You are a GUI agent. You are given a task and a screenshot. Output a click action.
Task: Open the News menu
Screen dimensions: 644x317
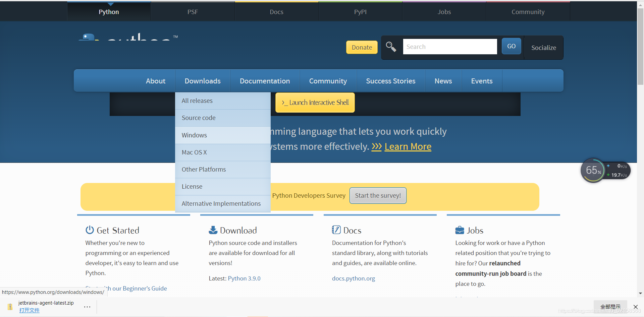[x=443, y=81]
